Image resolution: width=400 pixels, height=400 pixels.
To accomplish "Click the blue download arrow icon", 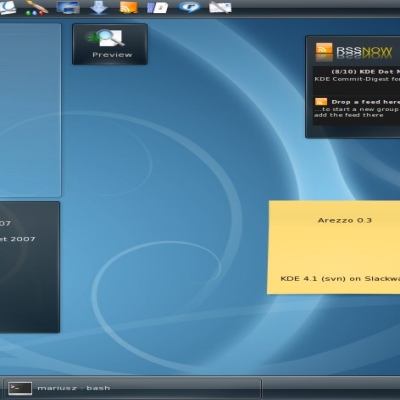I will pos(99,7).
